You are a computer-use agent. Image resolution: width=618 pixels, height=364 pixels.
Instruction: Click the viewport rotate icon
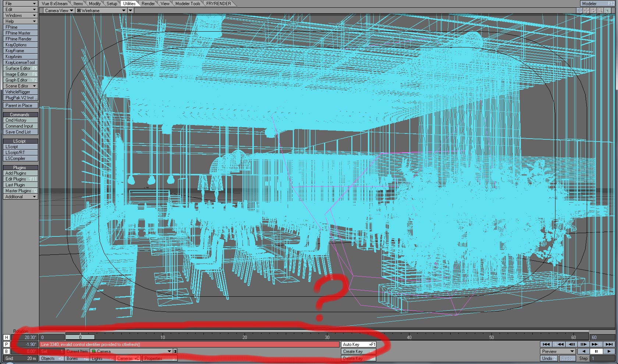[593, 11]
